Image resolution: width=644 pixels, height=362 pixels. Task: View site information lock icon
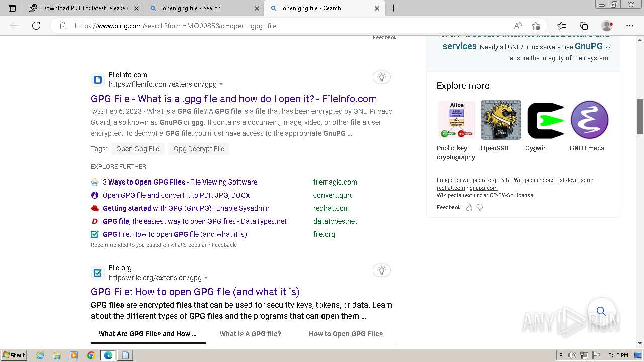63,26
